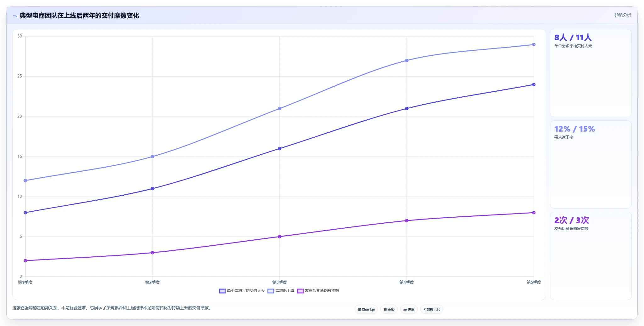Toggle 发布后紧急修复次数 legend entry
This screenshot has width=644, height=326.
click(318, 291)
